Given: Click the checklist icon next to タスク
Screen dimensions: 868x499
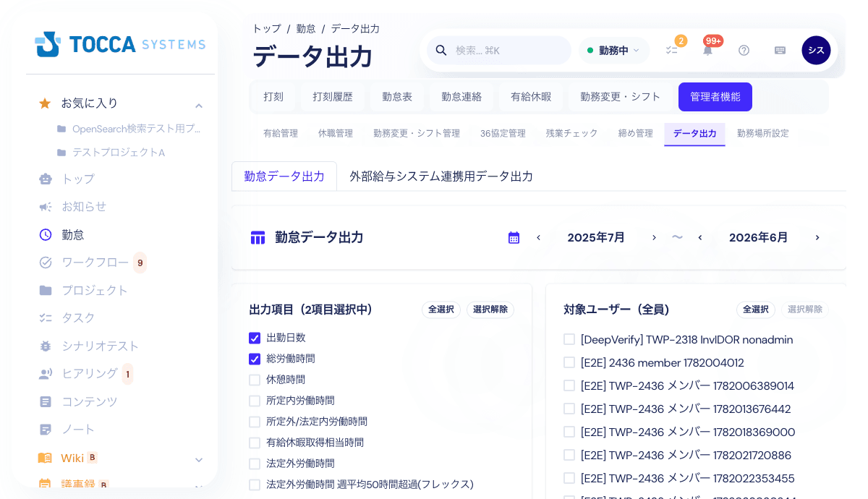Looking at the screenshot, I should click(x=46, y=318).
